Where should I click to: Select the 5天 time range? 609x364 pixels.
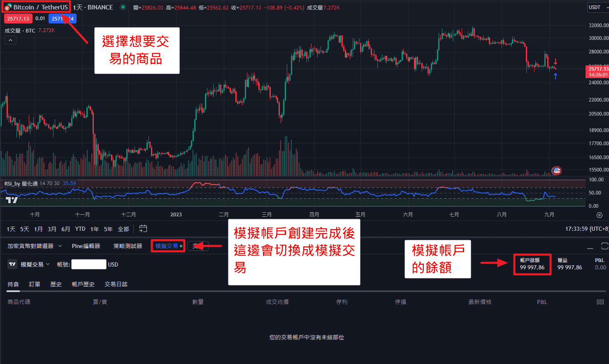(x=25, y=229)
